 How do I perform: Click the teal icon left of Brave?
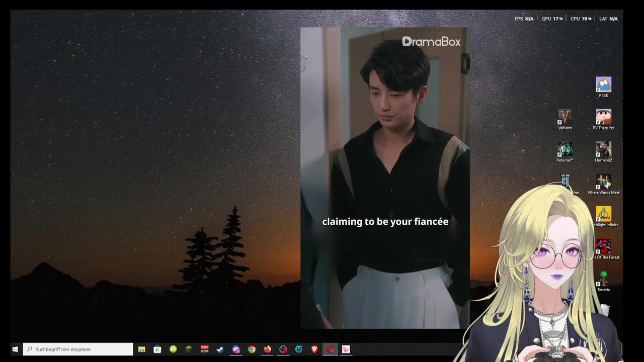299,349
